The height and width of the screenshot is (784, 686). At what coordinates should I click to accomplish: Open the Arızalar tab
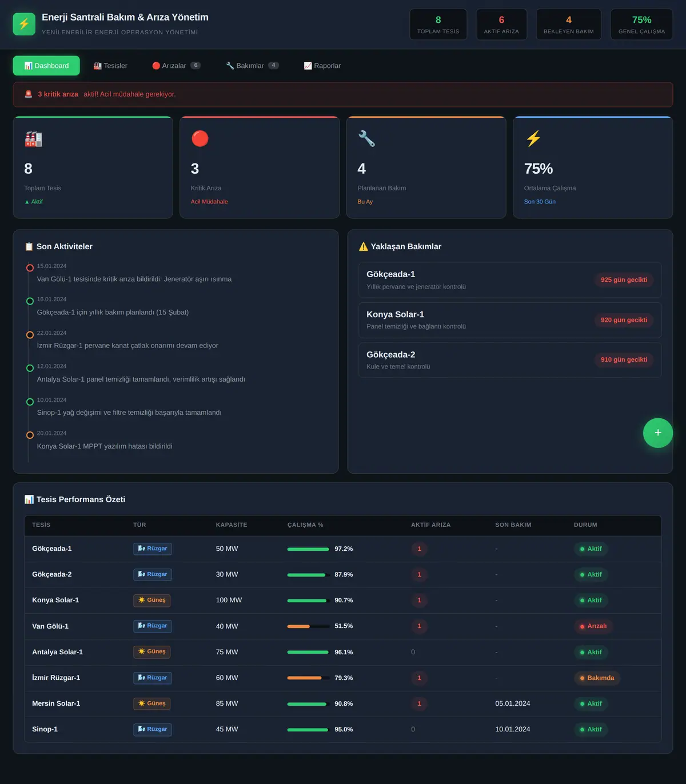(x=176, y=66)
